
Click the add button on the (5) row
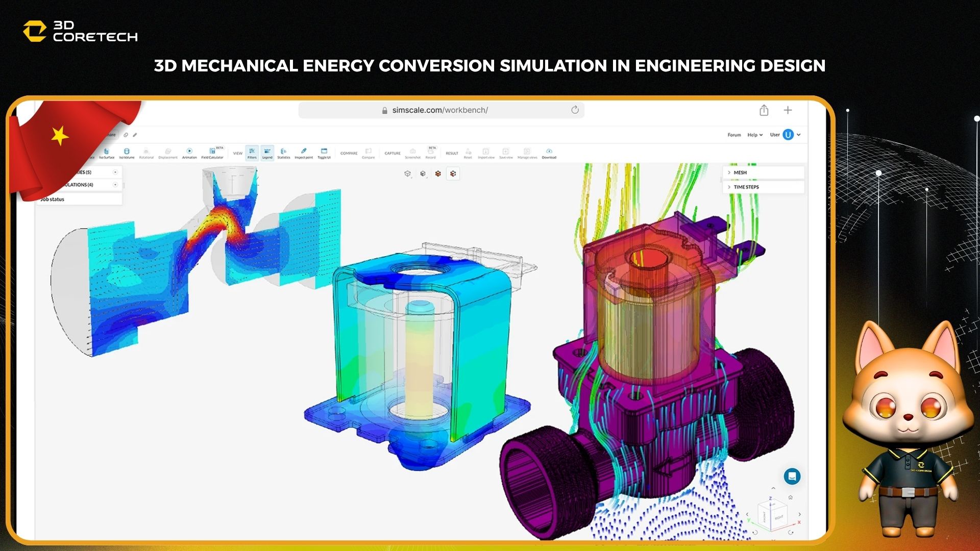(115, 172)
